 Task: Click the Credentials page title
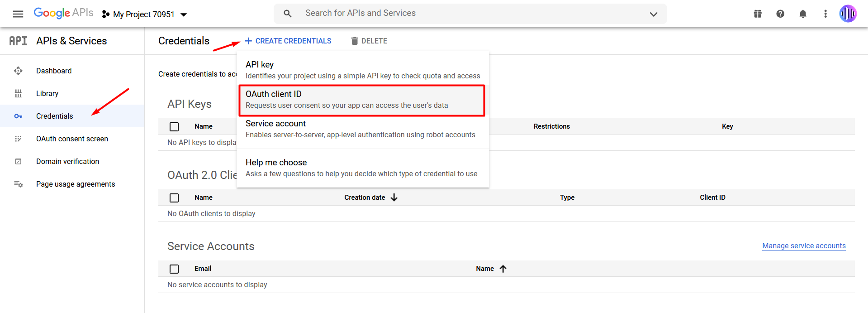(184, 41)
